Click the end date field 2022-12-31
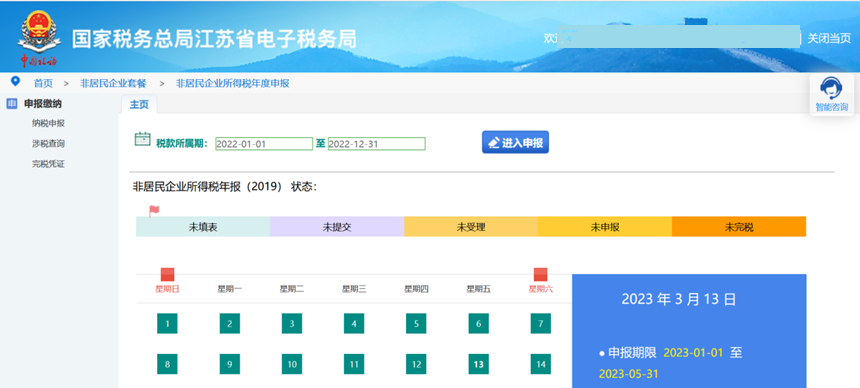 click(377, 144)
